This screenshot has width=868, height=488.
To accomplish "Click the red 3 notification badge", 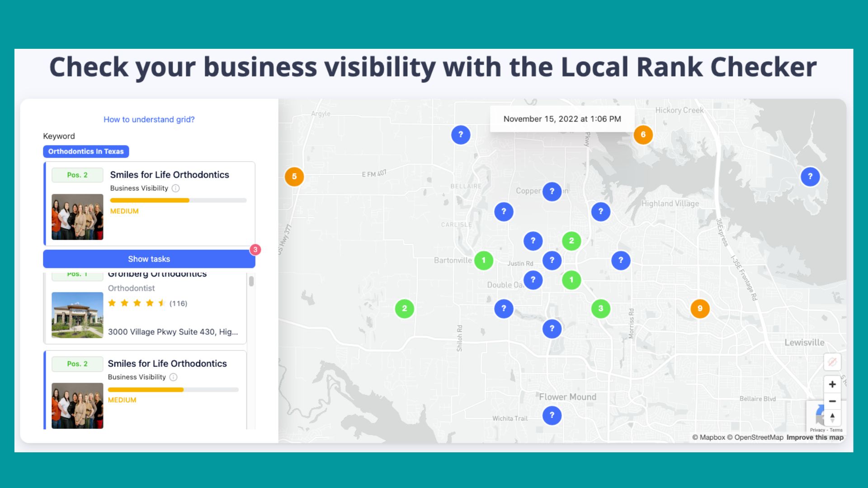I will pyautogui.click(x=255, y=249).
